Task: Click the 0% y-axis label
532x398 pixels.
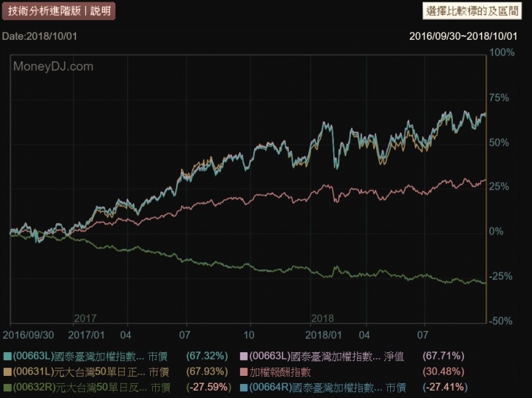Action: click(x=496, y=232)
